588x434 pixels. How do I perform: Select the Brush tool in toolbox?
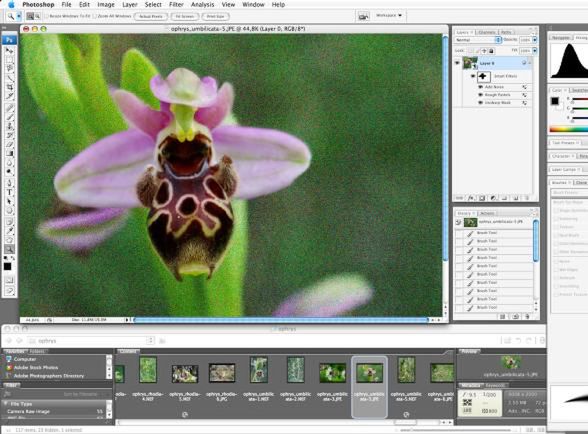(9, 117)
